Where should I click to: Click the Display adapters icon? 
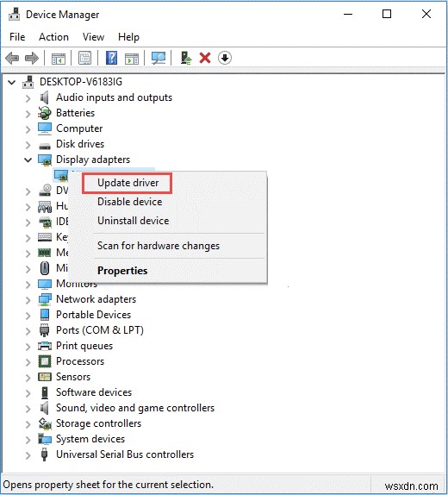click(x=45, y=160)
